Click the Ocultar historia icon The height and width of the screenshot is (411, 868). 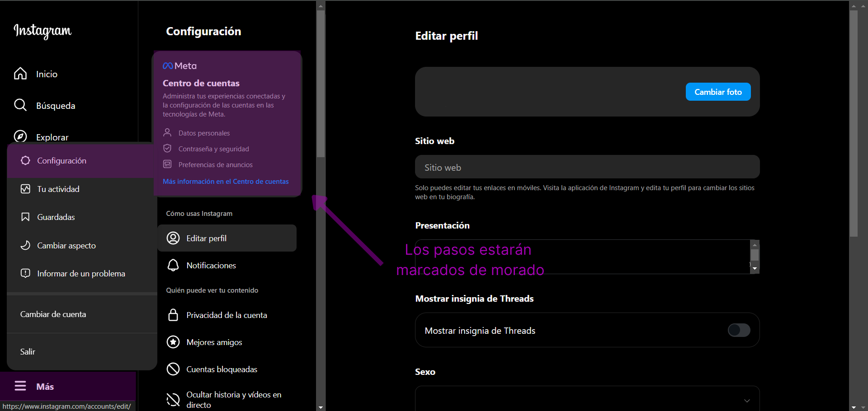click(x=173, y=399)
